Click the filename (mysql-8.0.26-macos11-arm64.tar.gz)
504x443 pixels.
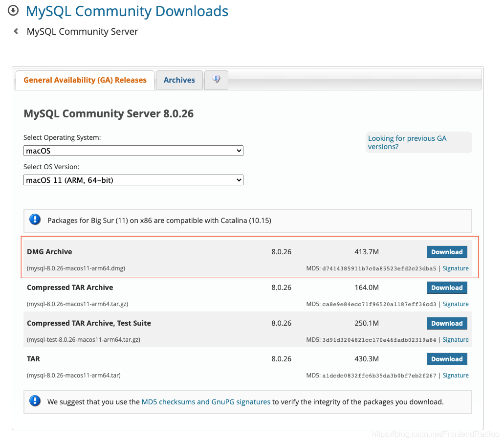(x=77, y=304)
